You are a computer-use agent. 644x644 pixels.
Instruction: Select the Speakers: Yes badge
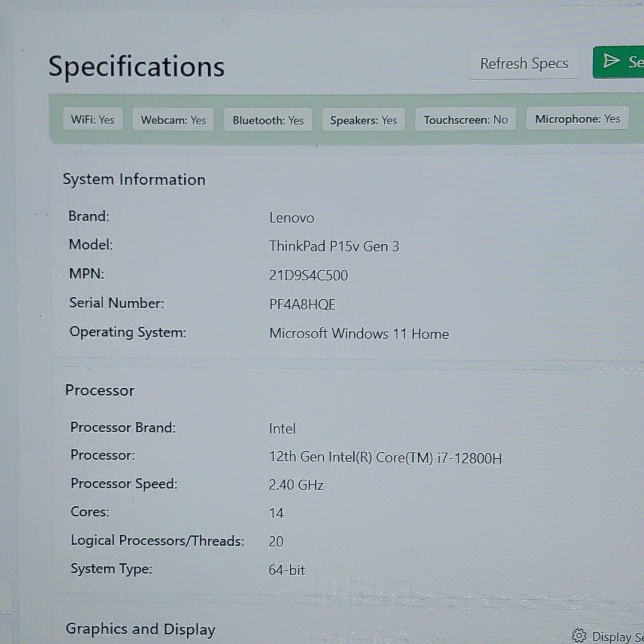tap(364, 120)
